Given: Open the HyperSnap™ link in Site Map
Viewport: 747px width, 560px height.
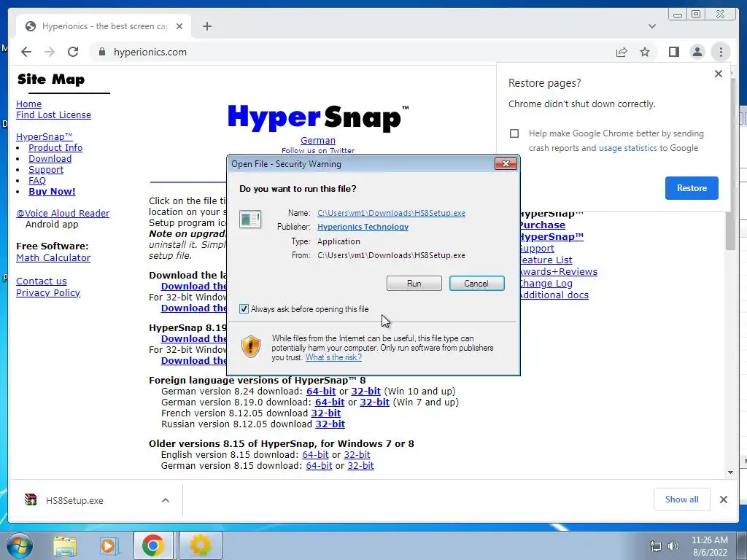Looking at the screenshot, I should (x=44, y=136).
